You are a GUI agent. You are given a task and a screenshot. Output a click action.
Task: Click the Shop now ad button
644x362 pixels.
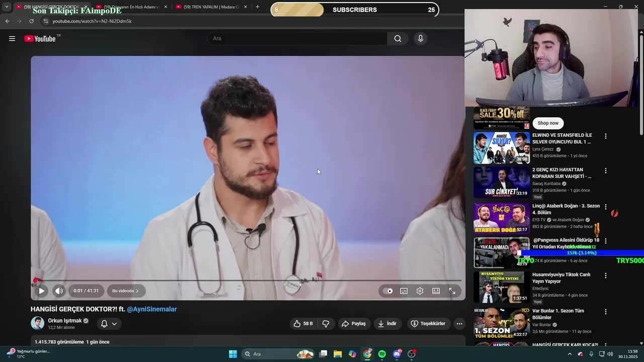click(548, 123)
